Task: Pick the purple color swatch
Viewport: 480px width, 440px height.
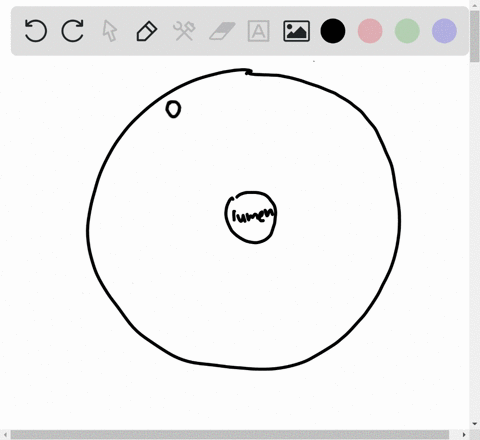Action: coord(444,31)
